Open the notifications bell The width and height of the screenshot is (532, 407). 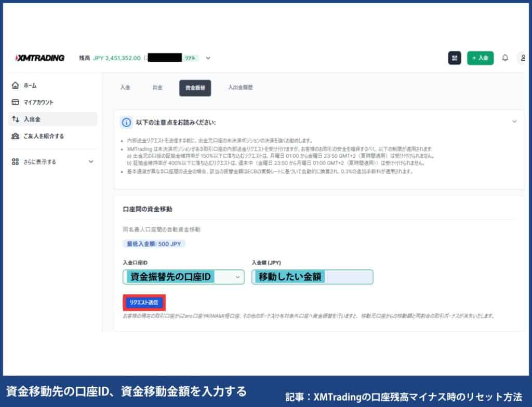tap(505, 58)
